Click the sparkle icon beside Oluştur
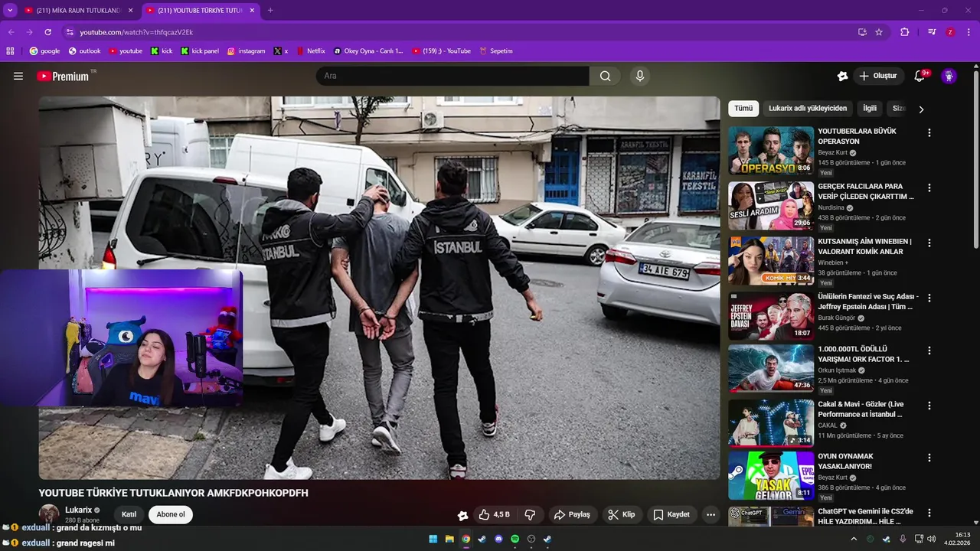 [842, 76]
